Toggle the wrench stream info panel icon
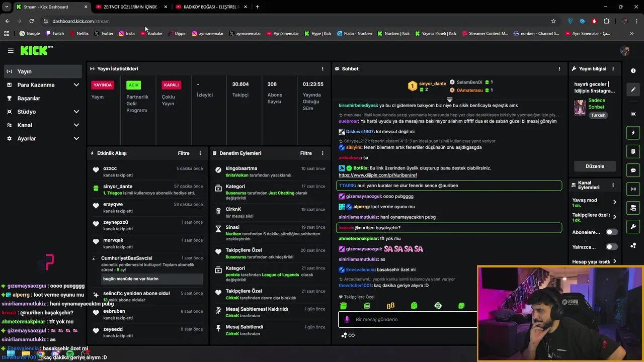The width and height of the screenshot is (644, 362). 633,226
